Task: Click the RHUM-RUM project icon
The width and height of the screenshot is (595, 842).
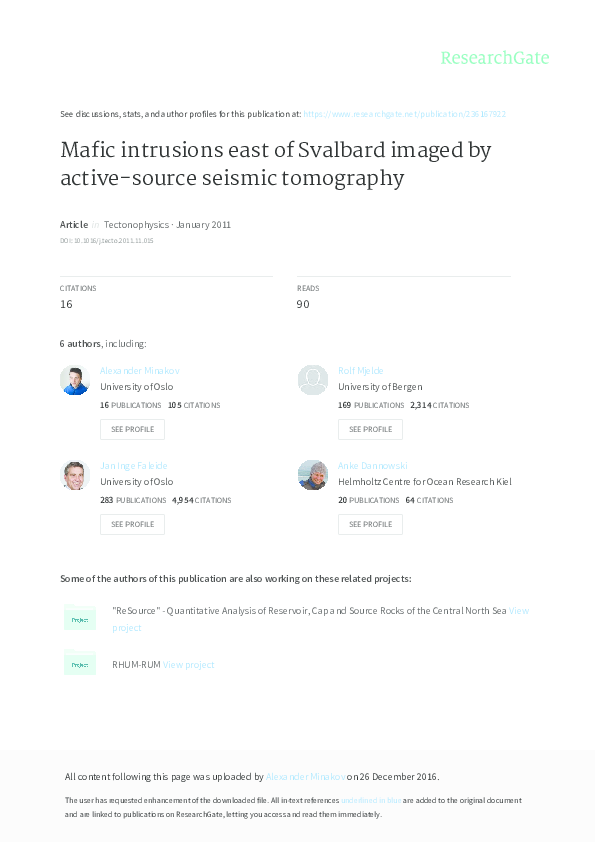Action: tap(80, 663)
